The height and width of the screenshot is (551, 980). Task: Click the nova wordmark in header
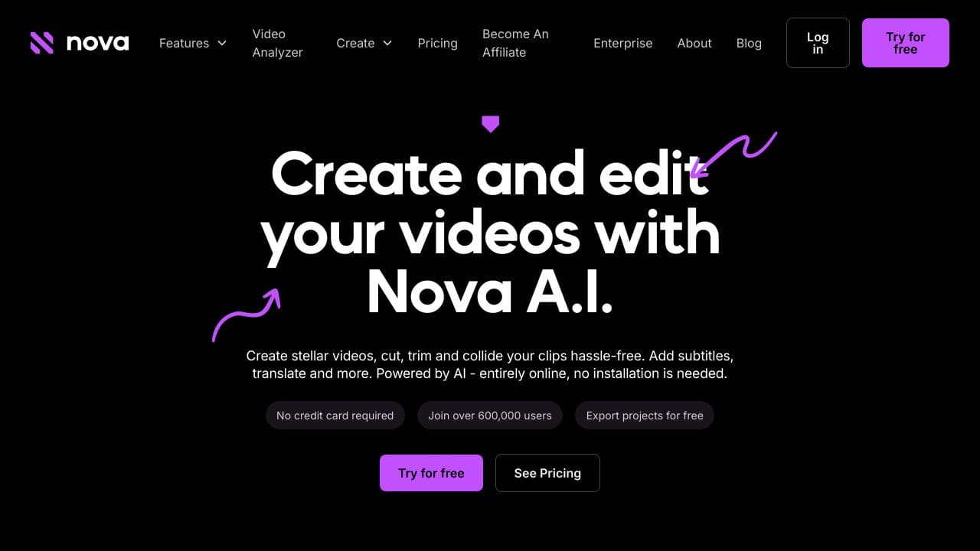[x=98, y=43]
